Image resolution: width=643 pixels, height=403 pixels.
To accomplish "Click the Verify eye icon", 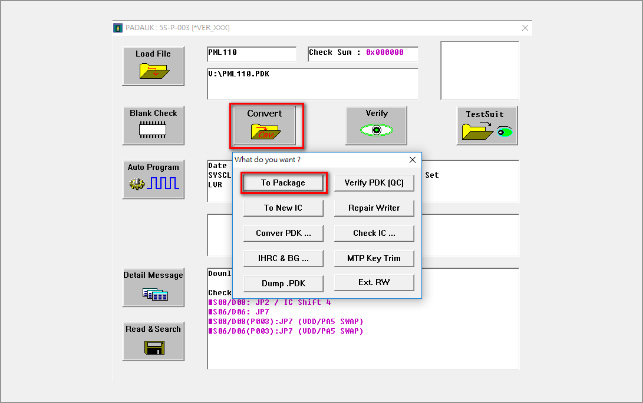I will pyautogui.click(x=376, y=129).
